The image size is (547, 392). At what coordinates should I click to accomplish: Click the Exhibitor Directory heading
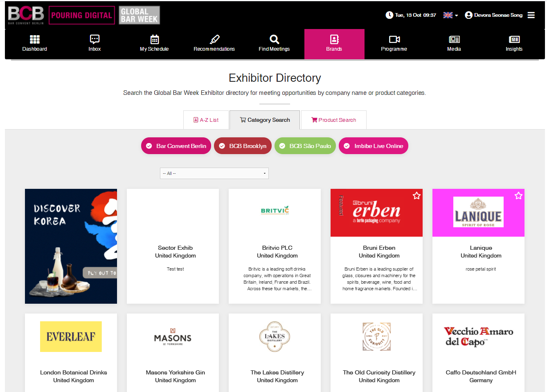pos(275,78)
